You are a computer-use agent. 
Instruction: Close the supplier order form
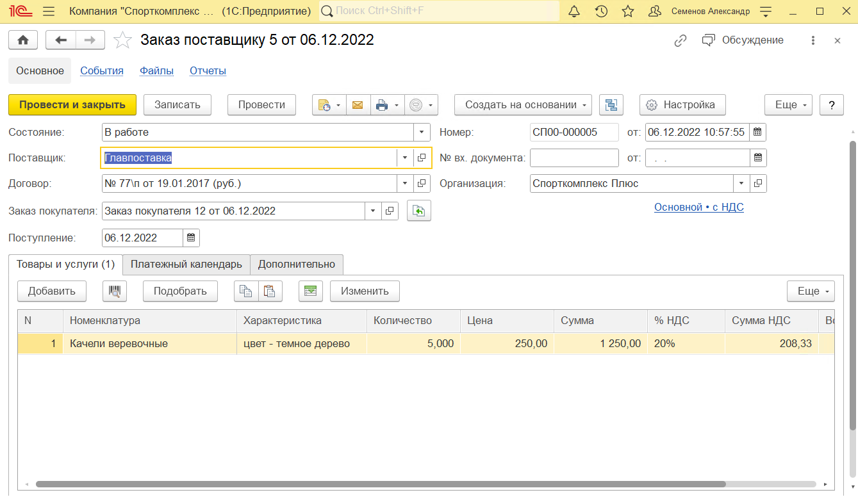837,40
